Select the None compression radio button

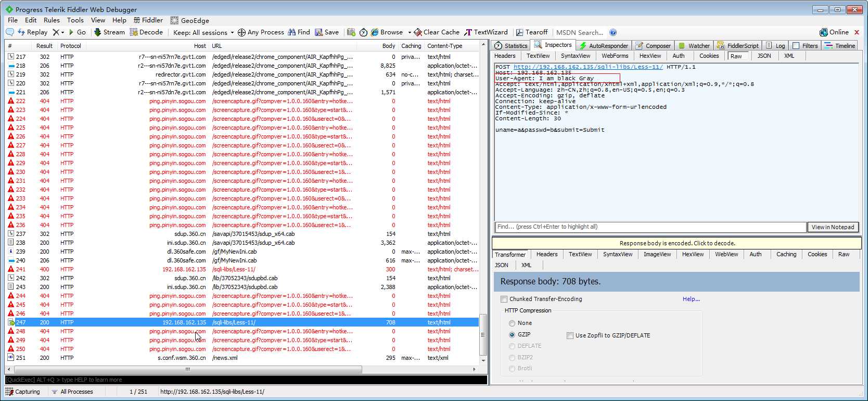pyautogui.click(x=512, y=323)
